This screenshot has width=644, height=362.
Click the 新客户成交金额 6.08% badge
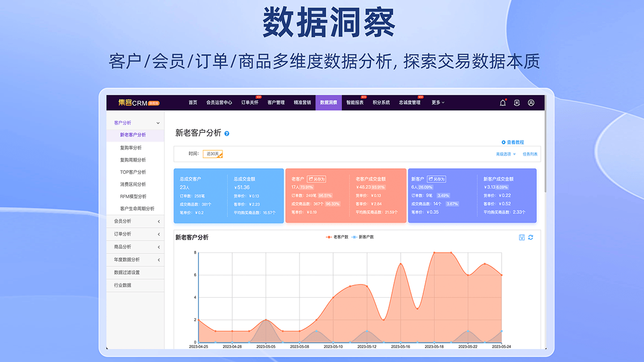[502, 188]
